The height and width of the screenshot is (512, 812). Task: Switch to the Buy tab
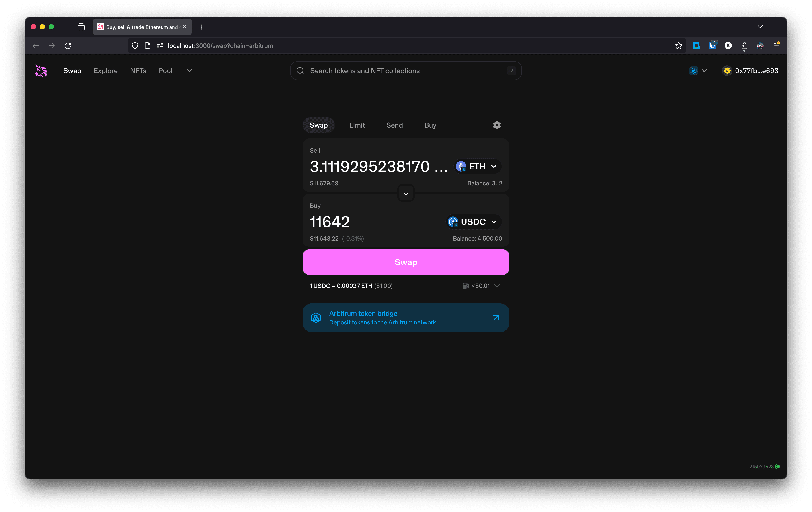430,125
